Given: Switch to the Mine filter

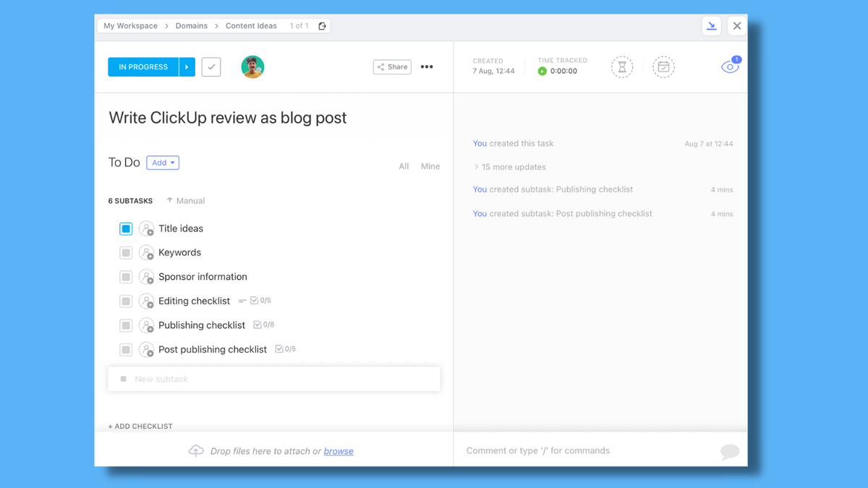Looking at the screenshot, I should click(430, 166).
